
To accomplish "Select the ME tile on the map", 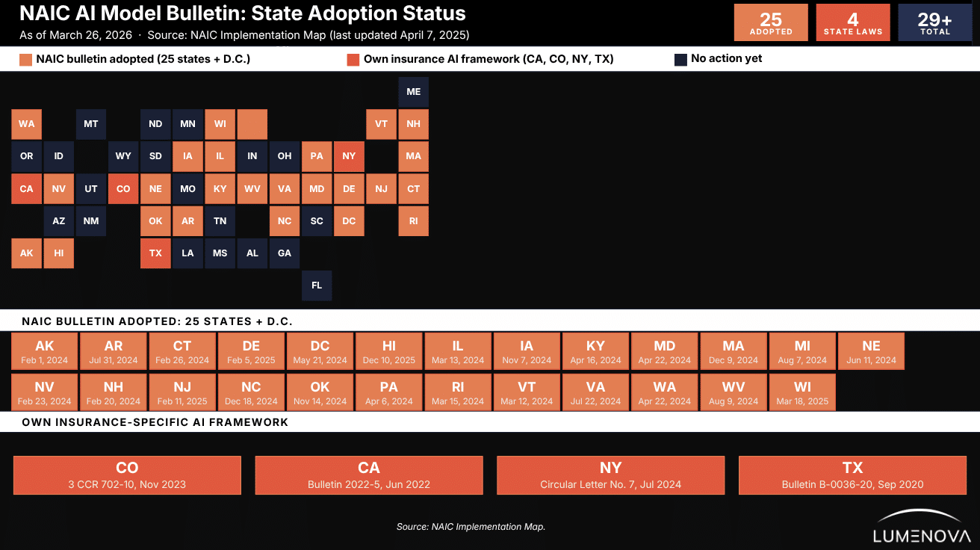I will pyautogui.click(x=414, y=92).
